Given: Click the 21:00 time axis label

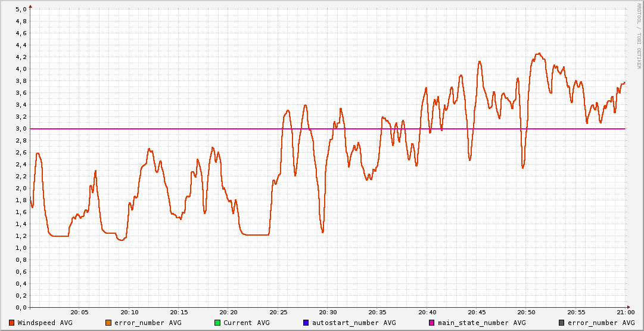Looking at the screenshot, I should (x=625, y=313).
